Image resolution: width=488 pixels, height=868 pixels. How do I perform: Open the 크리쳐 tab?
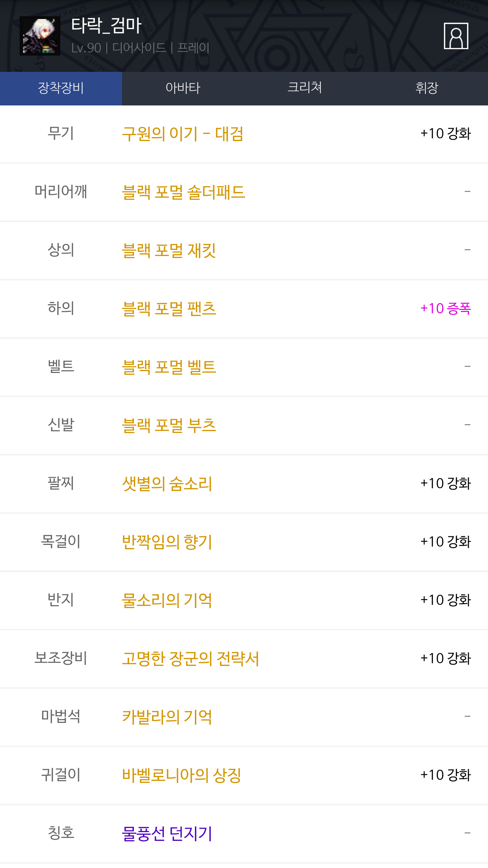305,88
